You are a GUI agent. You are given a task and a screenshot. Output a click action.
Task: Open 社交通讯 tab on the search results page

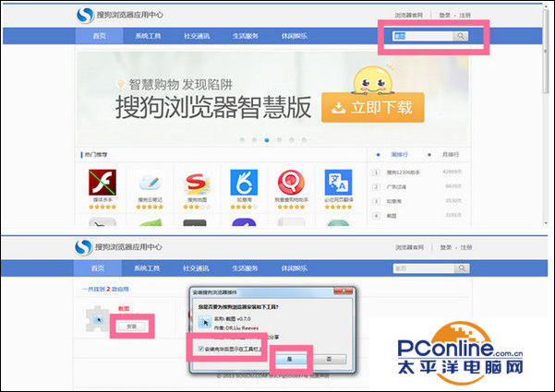196,268
